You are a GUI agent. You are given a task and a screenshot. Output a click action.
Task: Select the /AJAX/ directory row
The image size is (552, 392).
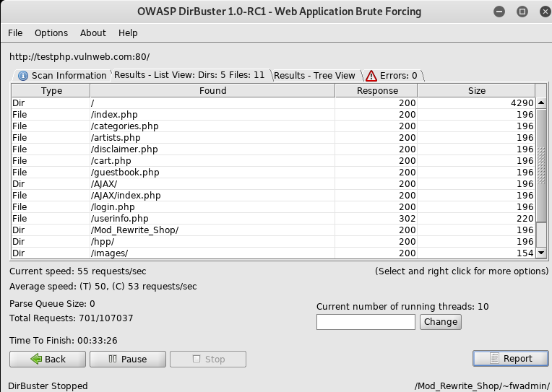tap(273, 183)
